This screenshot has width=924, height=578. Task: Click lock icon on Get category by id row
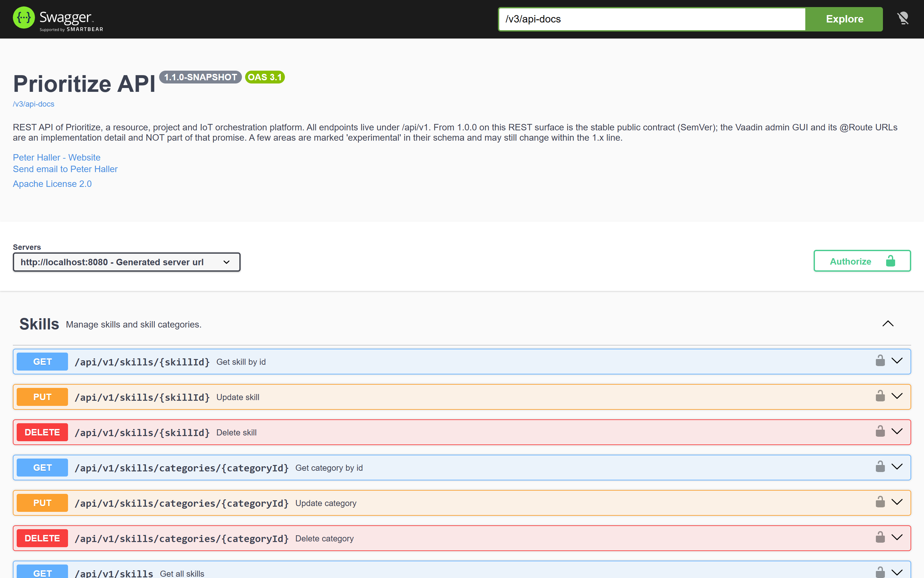880,466
